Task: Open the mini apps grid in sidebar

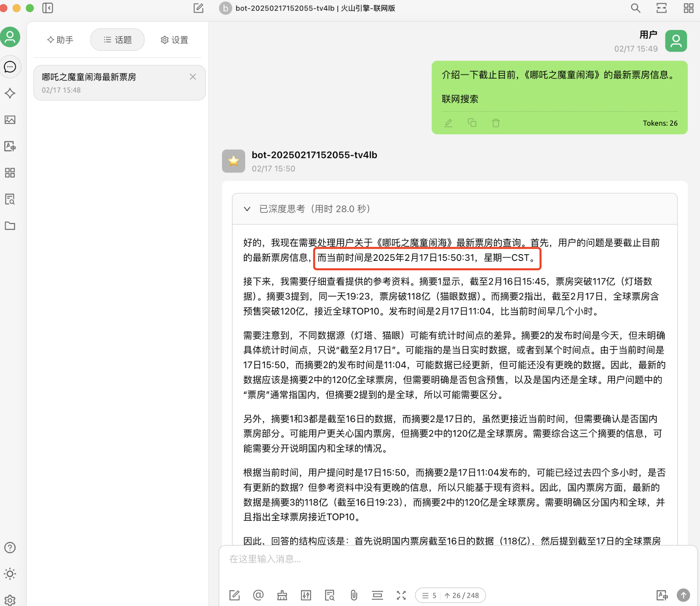Action: pos(10,173)
